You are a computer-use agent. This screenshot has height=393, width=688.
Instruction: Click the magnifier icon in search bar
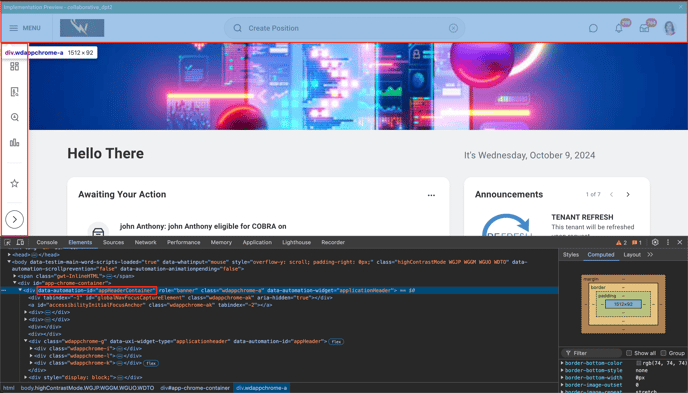pos(237,28)
